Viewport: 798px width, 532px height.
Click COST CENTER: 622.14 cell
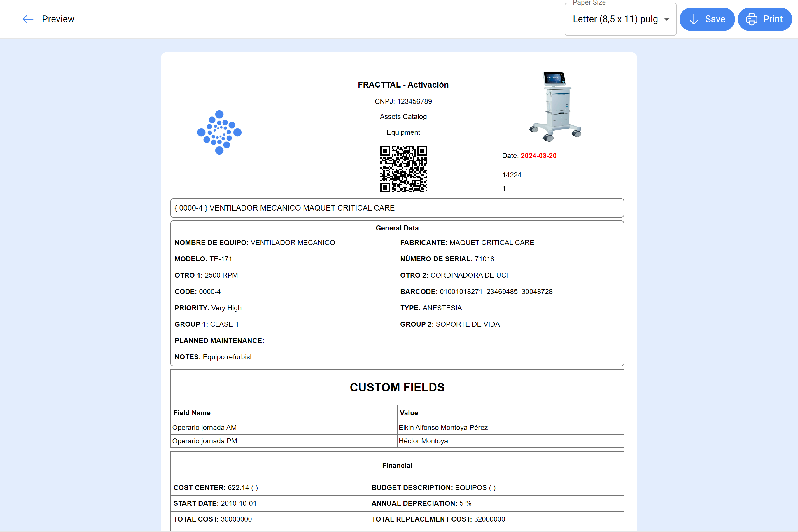[x=269, y=488]
